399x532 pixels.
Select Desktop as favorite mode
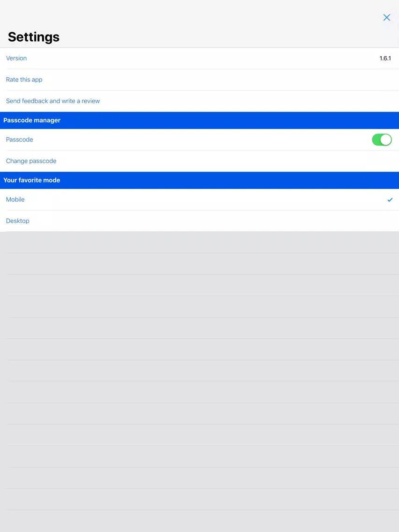pos(199,221)
